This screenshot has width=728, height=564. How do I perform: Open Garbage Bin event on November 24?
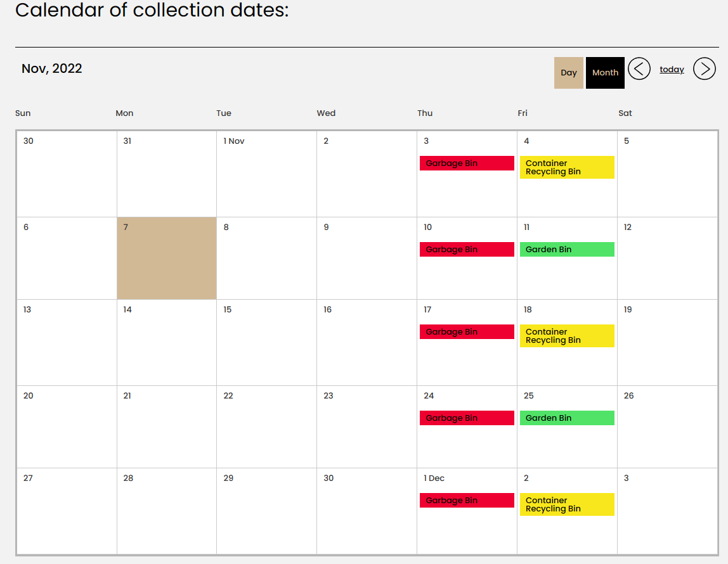click(x=467, y=418)
